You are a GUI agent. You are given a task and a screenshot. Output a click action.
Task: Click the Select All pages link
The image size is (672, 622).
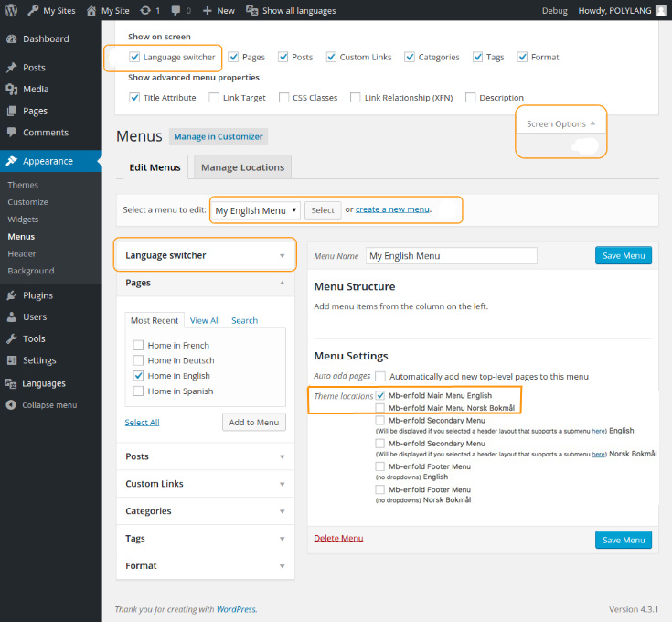(x=142, y=423)
